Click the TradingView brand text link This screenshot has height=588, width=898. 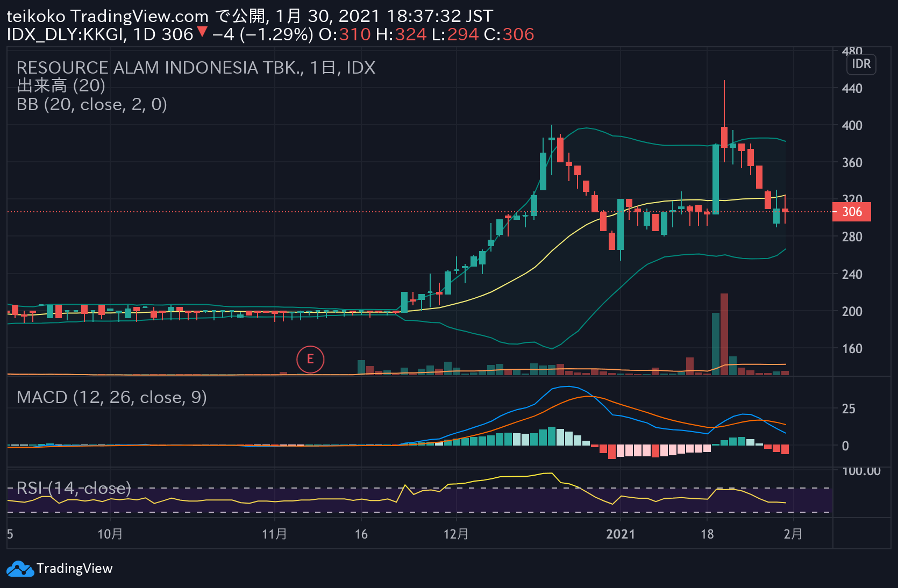click(x=75, y=569)
